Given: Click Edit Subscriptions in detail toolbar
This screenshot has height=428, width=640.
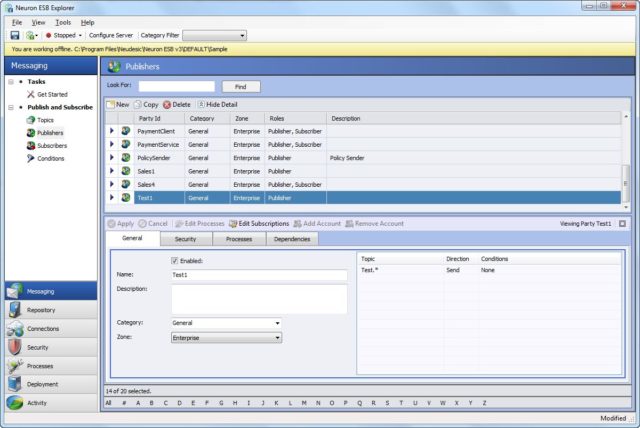Looking at the screenshot, I should pos(259,224).
